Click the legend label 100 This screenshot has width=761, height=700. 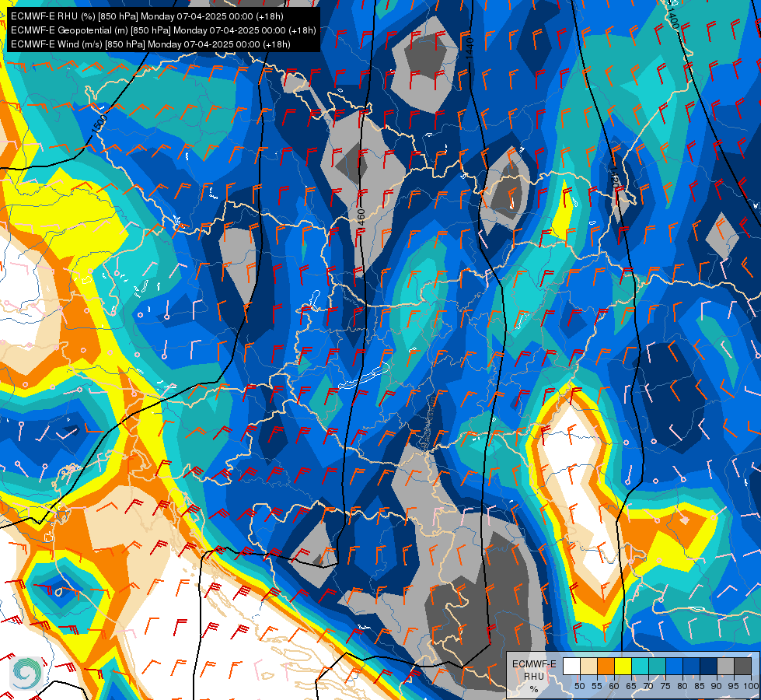[x=751, y=686]
